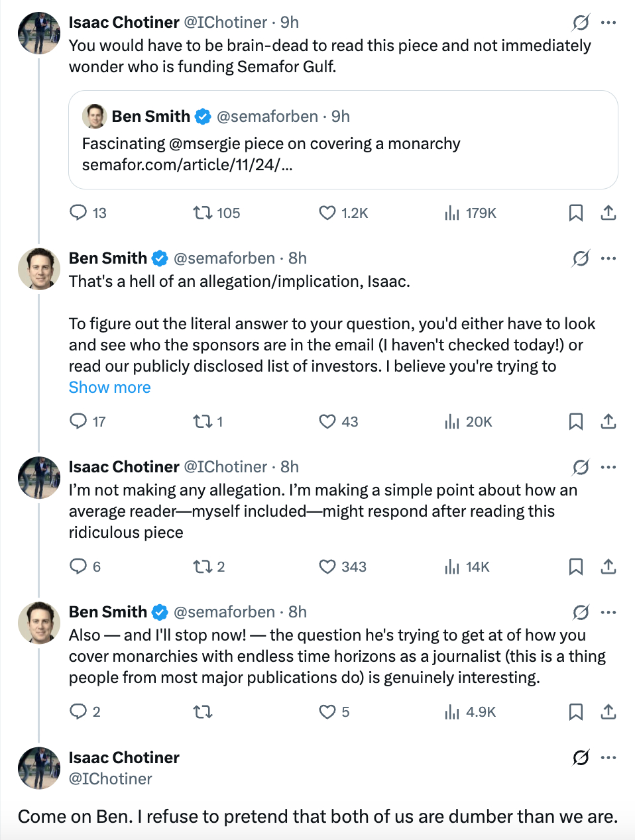Expand Ben Smith's reply with Show more
This screenshot has height=840, width=635.
coord(110,388)
